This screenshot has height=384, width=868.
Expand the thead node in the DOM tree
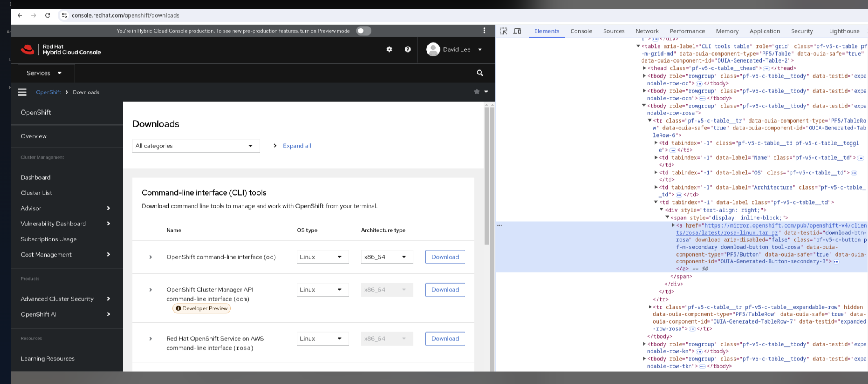tap(644, 68)
